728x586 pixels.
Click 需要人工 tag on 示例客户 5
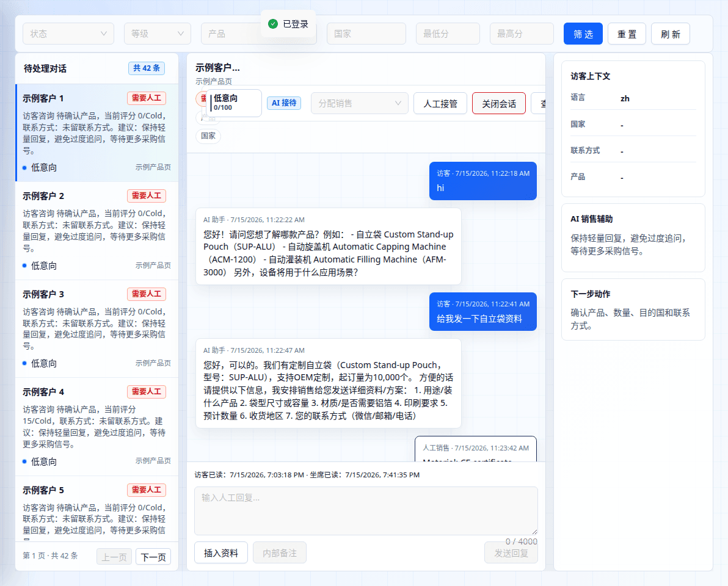tap(146, 490)
